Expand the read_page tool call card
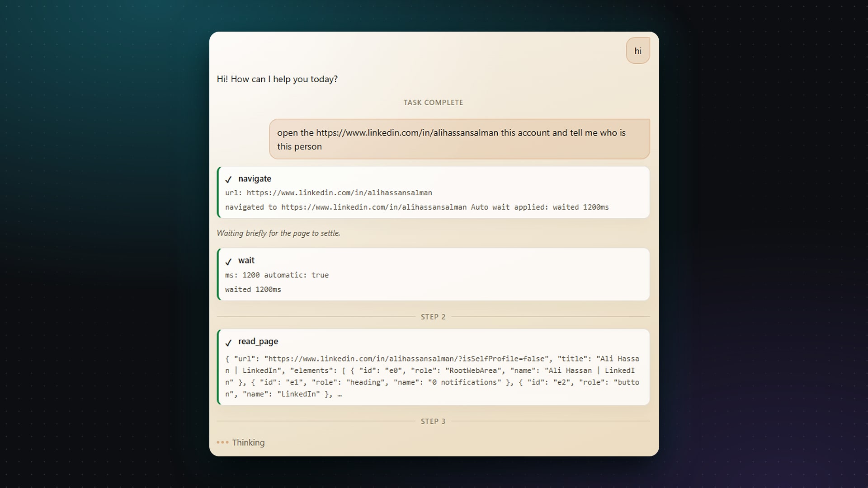 point(433,367)
